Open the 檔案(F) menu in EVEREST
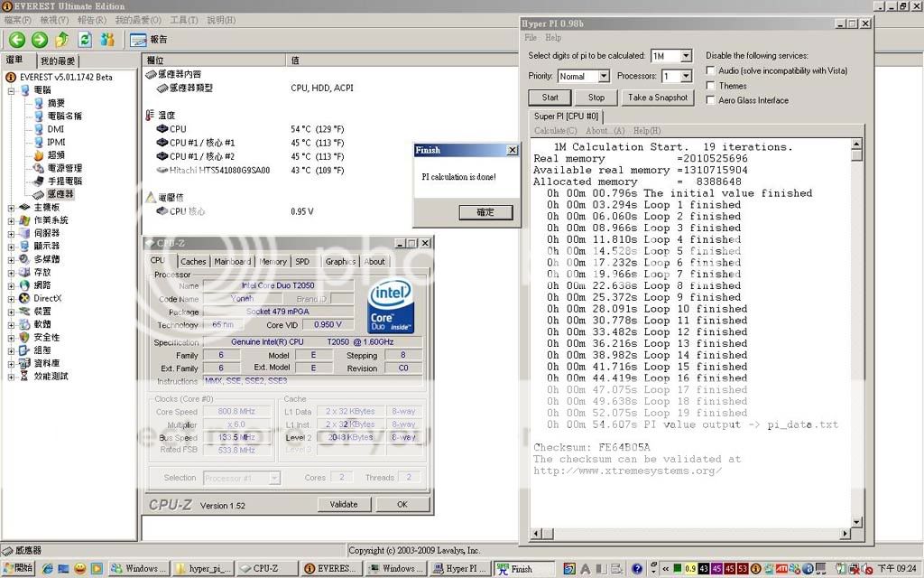This screenshot has height=578, width=924. point(18,20)
